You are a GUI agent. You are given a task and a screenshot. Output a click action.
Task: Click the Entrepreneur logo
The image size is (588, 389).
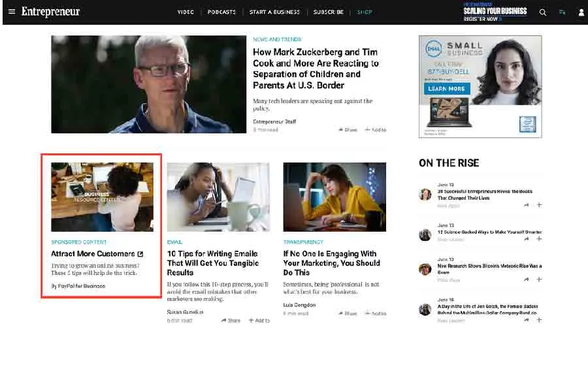(x=52, y=12)
